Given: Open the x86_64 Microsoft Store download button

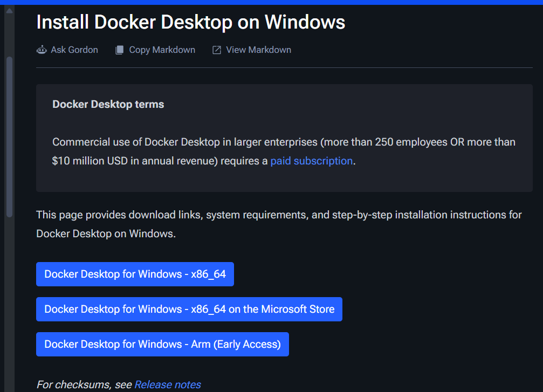Looking at the screenshot, I should click(x=189, y=310).
